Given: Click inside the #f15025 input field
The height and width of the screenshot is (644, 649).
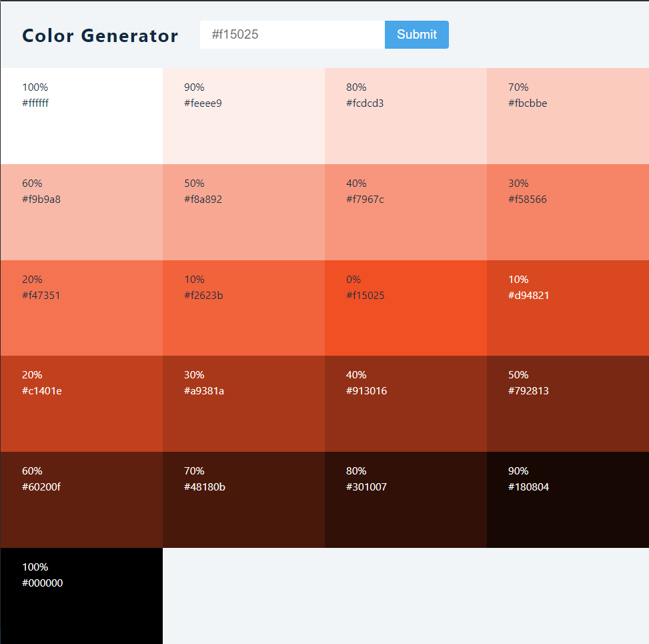Looking at the screenshot, I should click(291, 35).
